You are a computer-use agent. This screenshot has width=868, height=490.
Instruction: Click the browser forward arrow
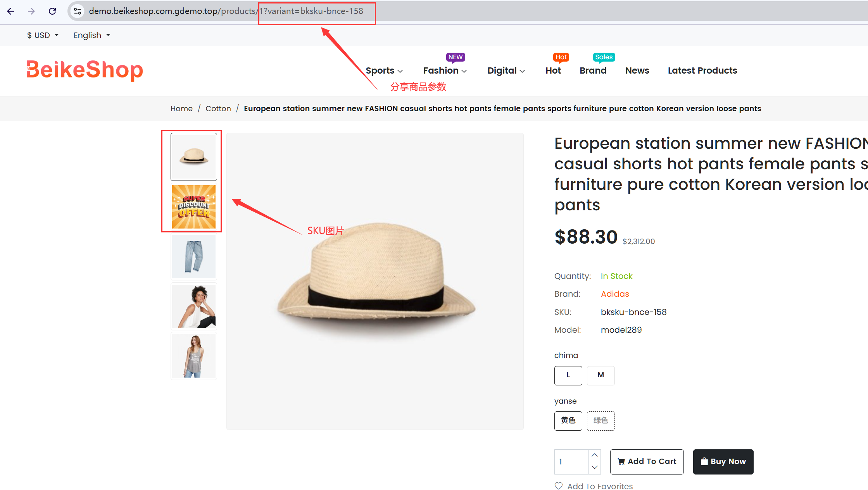tap(31, 11)
